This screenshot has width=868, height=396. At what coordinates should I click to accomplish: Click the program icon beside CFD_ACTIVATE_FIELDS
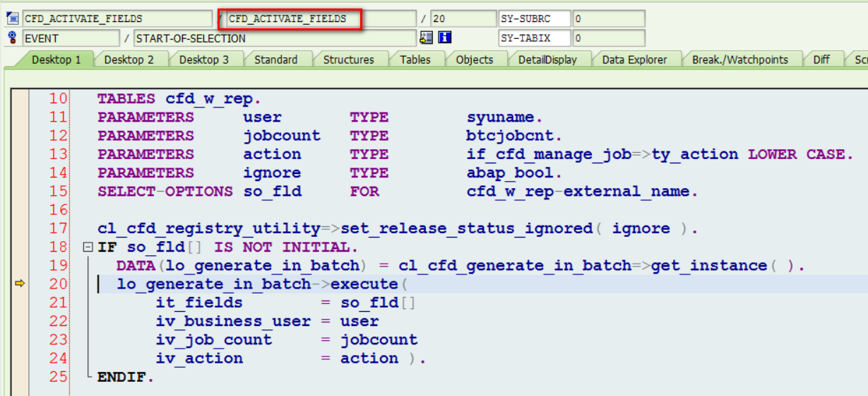[12, 19]
